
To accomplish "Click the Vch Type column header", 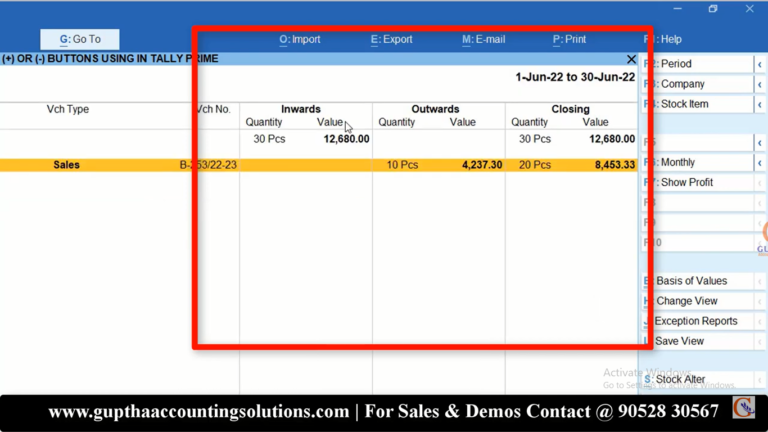I will pyautogui.click(x=68, y=109).
